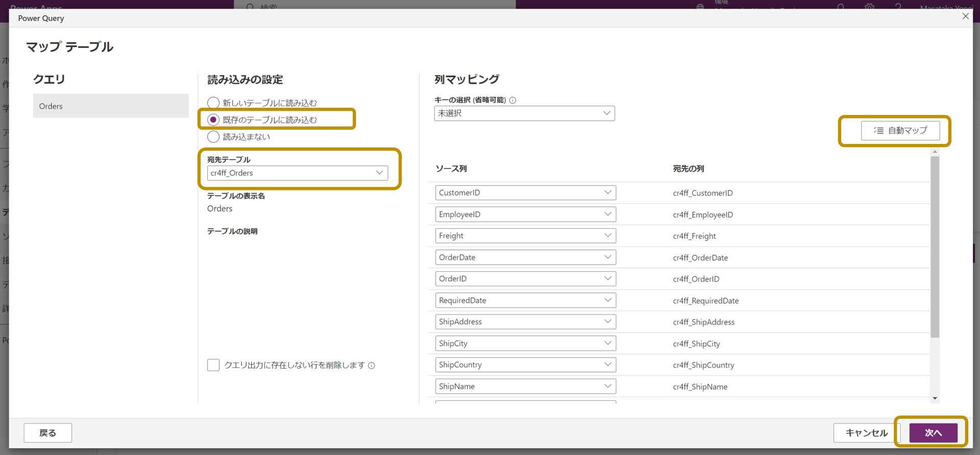
Task: Open the OrderID source column dropdown
Action: click(526, 278)
